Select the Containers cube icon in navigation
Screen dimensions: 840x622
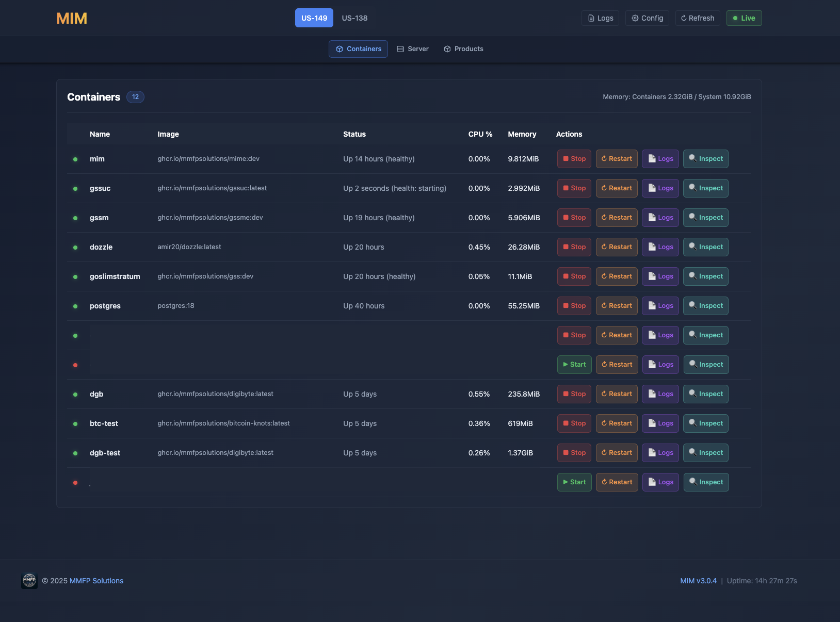(x=340, y=48)
